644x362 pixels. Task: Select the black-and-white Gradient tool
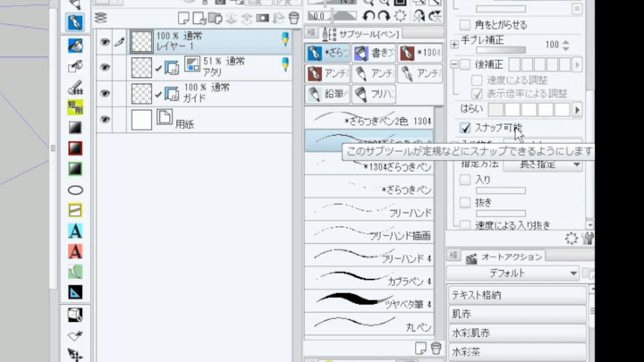75,128
